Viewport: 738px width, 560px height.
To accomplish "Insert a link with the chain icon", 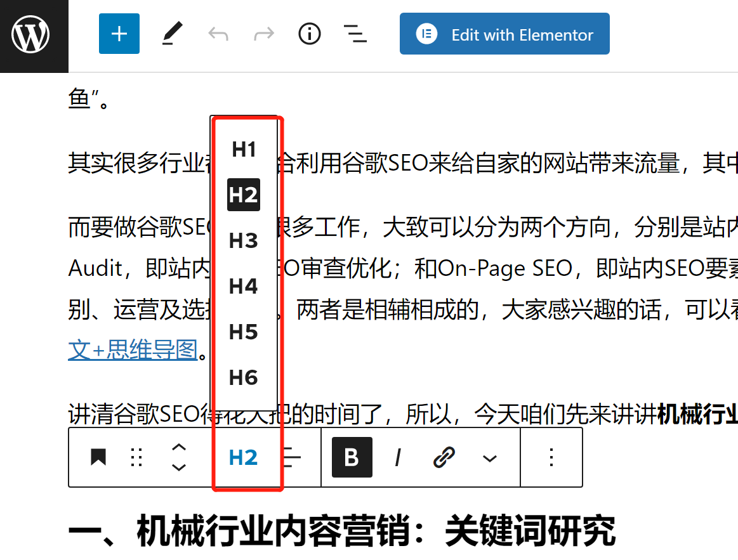I will click(444, 457).
